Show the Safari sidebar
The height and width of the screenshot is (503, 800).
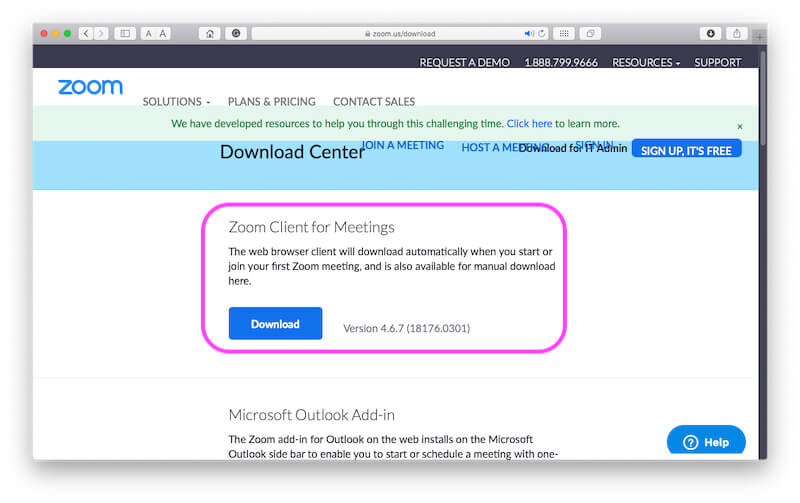pos(125,34)
